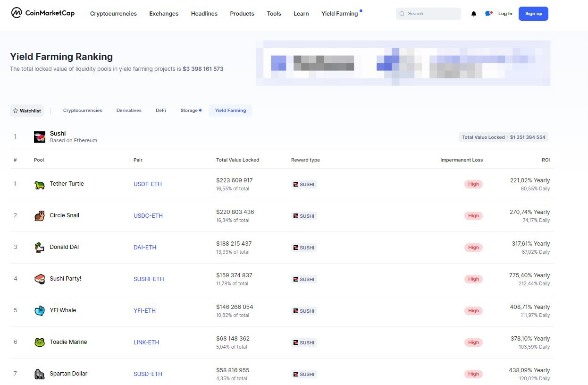The image size is (588, 385).
Task: Open the Cryptocurrencies top navigation menu
Action: 113,14
